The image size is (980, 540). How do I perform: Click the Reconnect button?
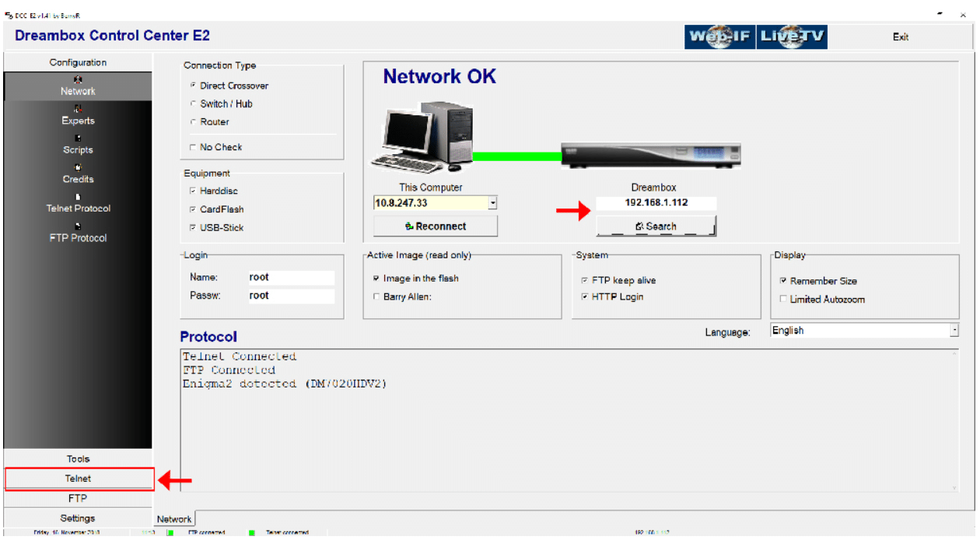pyautogui.click(x=436, y=226)
